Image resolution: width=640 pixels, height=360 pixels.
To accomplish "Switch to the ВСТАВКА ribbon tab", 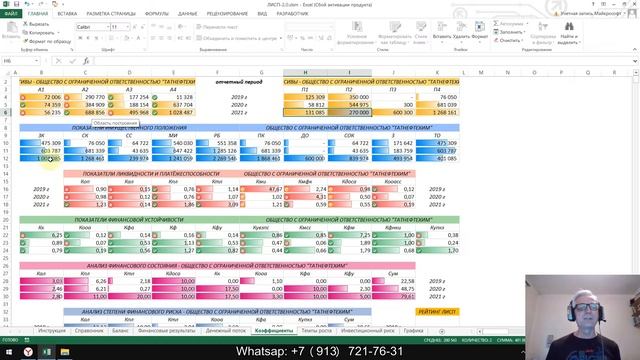I will coord(67,14).
